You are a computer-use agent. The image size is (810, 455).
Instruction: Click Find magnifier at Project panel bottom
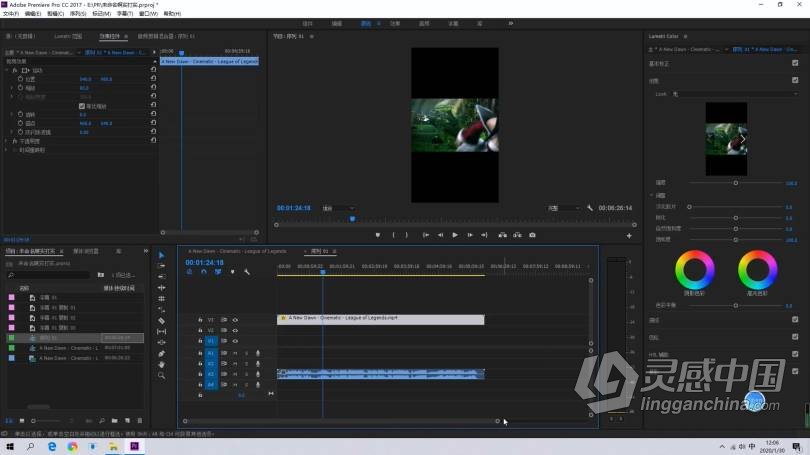click(102, 421)
